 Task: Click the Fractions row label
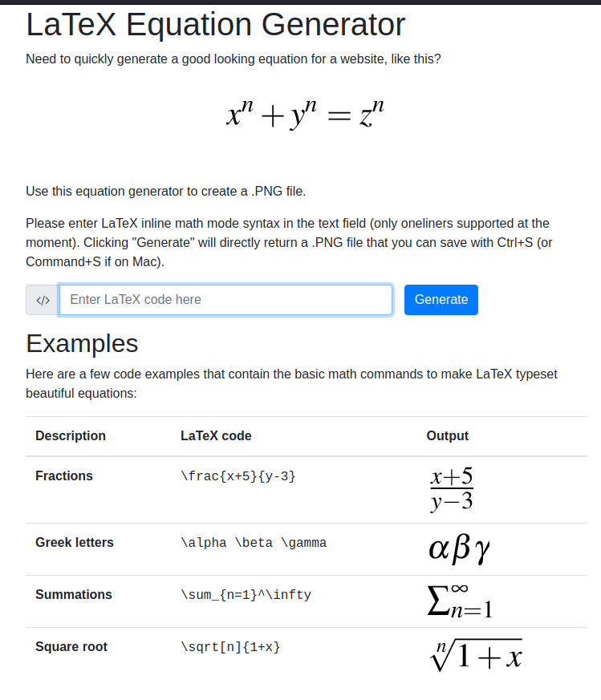[64, 476]
